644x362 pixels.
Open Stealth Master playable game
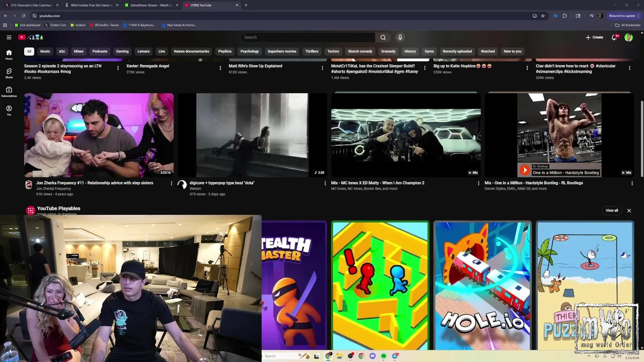click(x=294, y=285)
